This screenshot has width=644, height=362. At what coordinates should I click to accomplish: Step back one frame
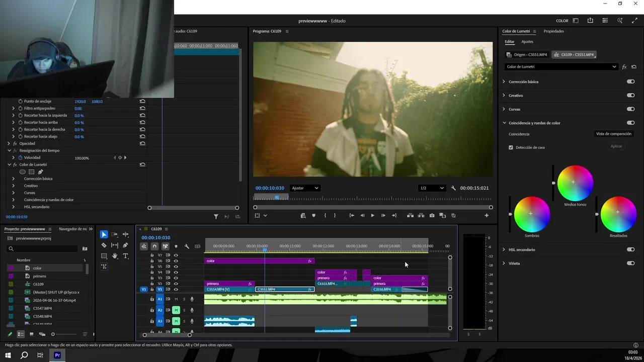click(362, 216)
